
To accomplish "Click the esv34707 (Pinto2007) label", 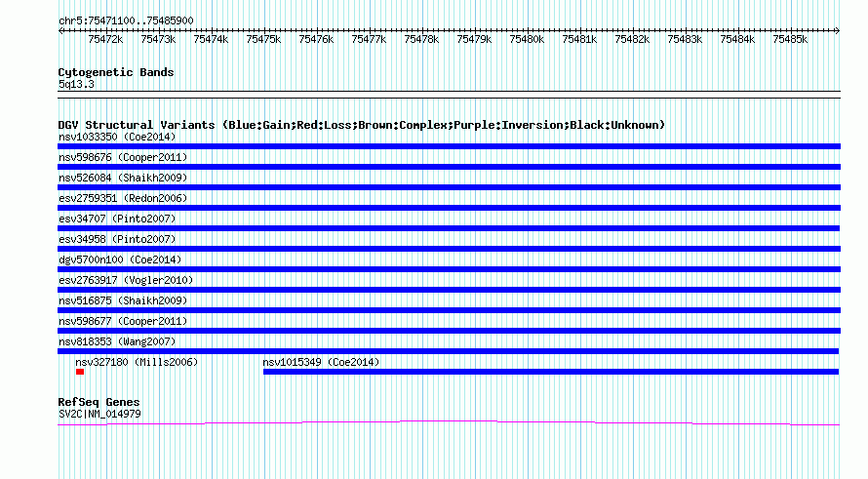I will pyautogui.click(x=117, y=219).
